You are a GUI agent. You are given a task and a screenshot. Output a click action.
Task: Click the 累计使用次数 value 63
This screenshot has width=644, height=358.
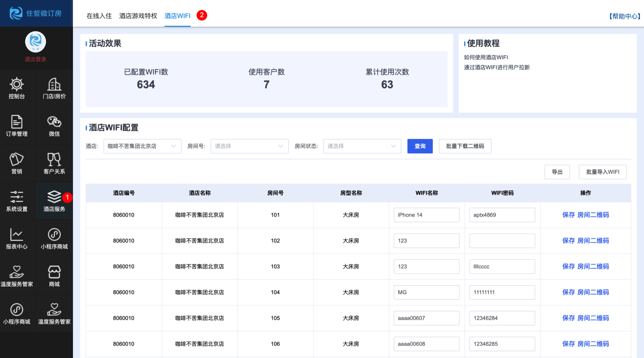click(387, 84)
